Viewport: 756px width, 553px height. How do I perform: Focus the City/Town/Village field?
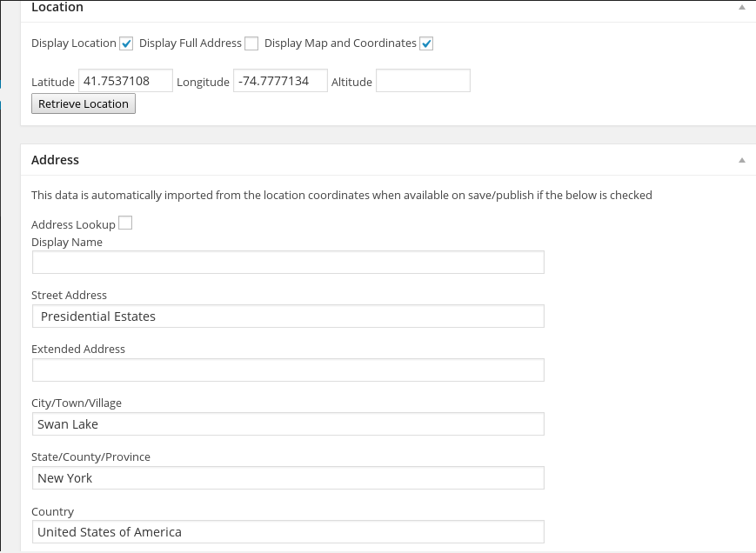point(288,424)
